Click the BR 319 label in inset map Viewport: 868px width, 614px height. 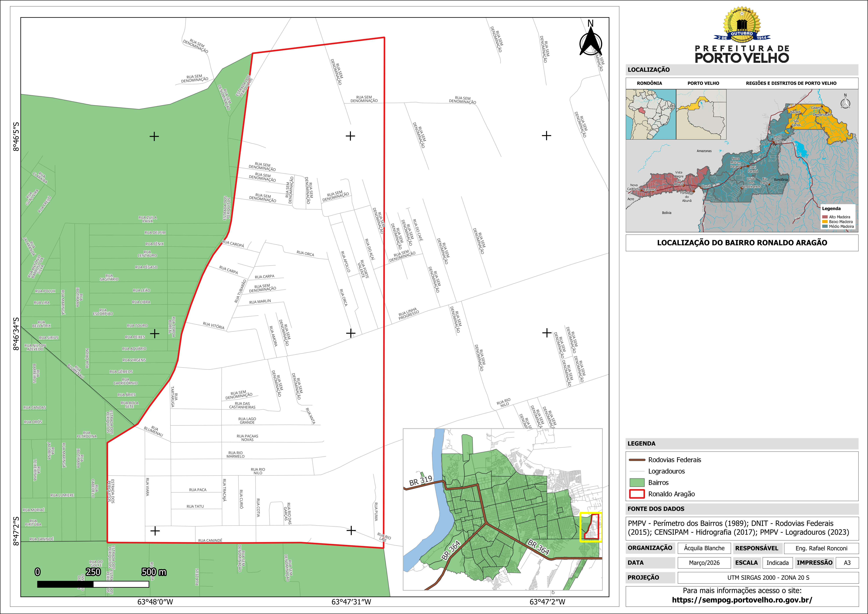(420, 480)
